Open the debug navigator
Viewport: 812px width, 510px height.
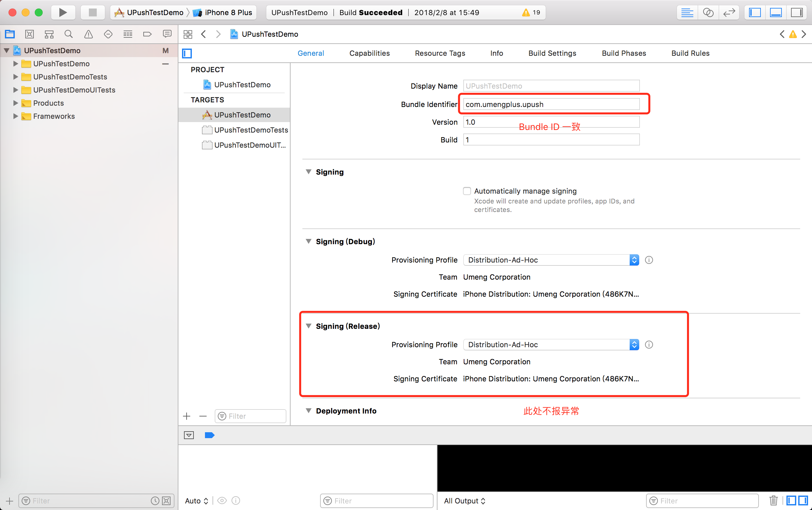coord(128,34)
